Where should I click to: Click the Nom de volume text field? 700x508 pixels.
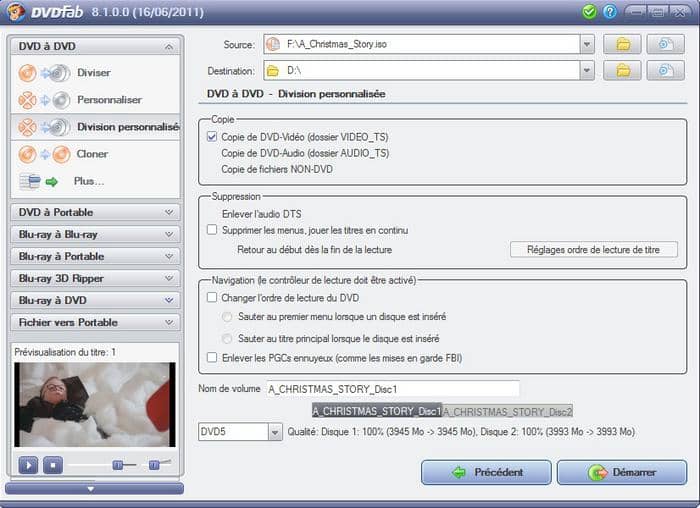393,389
